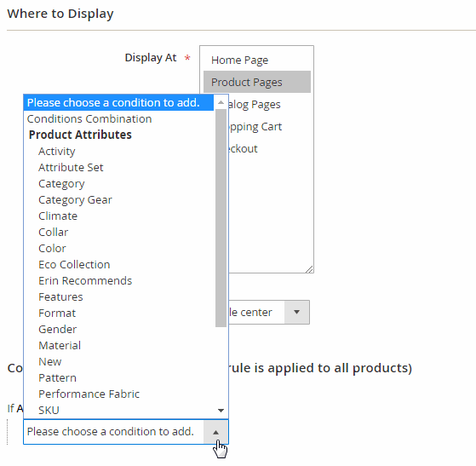Pick the Category condition
This screenshot has height=466, width=476.
pyautogui.click(x=118, y=183)
